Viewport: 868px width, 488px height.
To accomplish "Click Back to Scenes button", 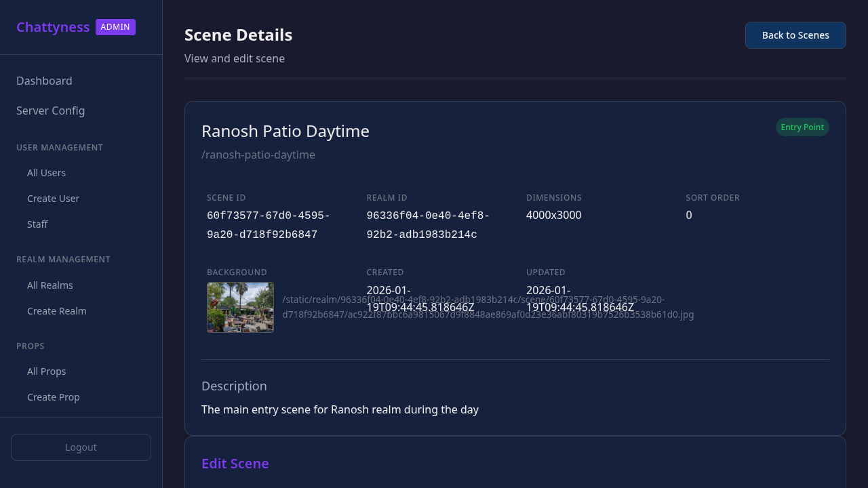I will coord(795,35).
